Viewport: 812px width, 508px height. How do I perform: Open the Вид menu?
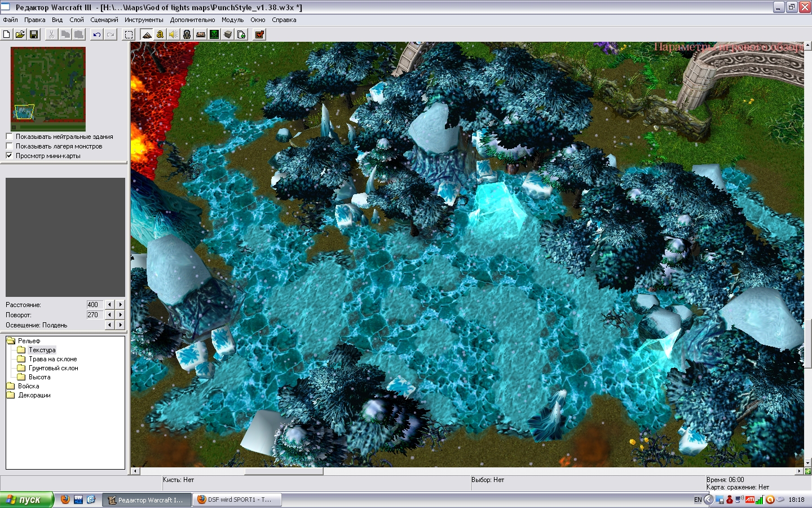[57, 20]
